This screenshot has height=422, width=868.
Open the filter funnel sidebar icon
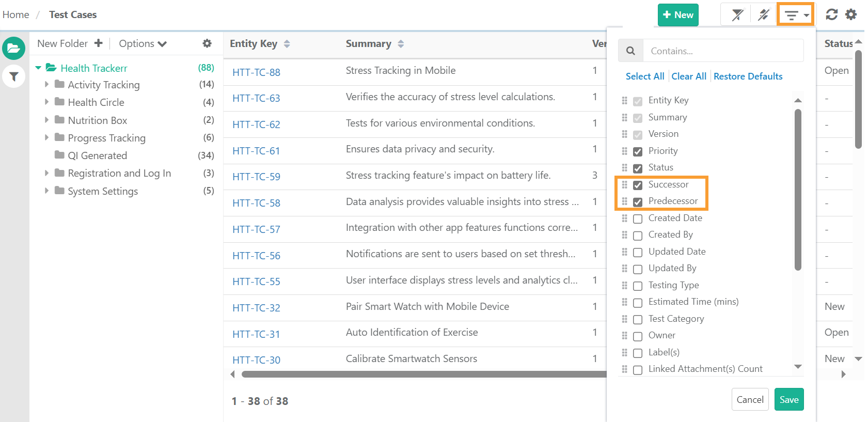pyautogui.click(x=14, y=77)
